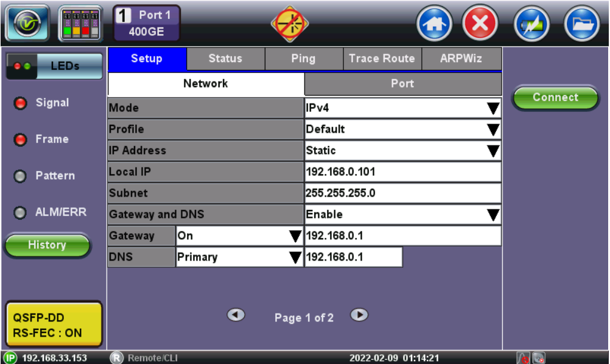Go to next page arrow
The height and width of the screenshot is (364, 610).
coord(360,315)
